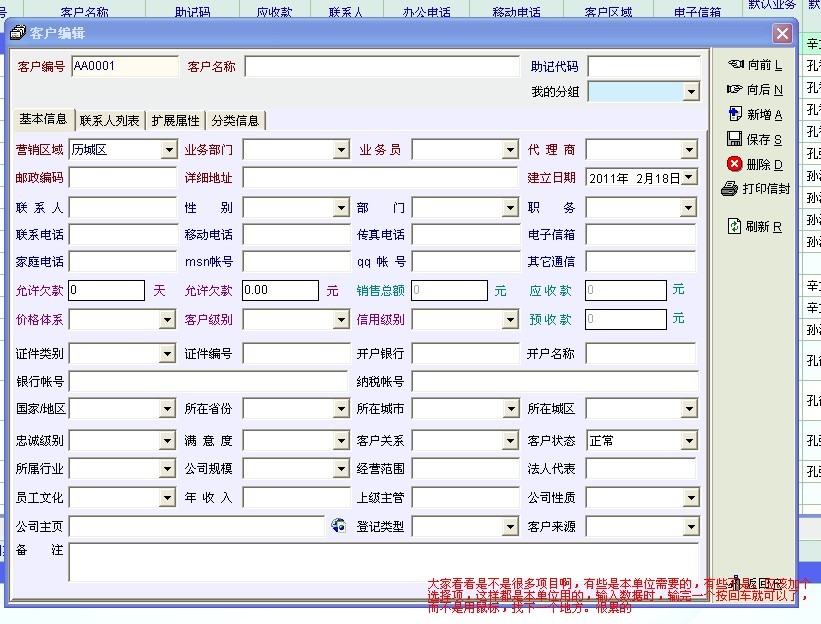Select the 分类信息 tab

click(235, 121)
